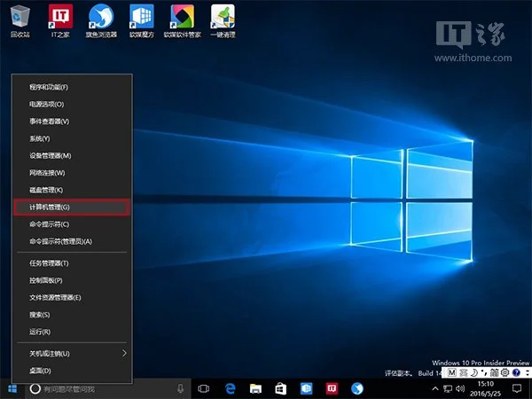Expand the 关机或注销(U) submenu arrow
The image size is (532, 399).
[124, 353]
